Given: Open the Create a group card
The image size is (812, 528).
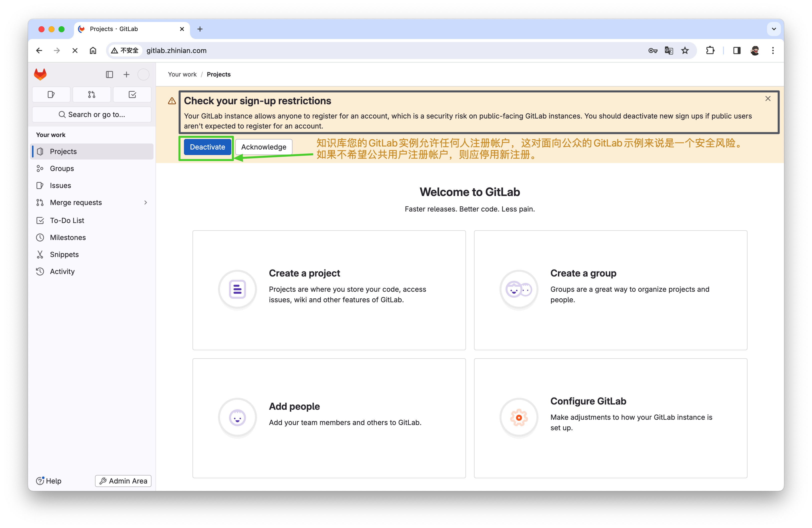Looking at the screenshot, I should coord(610,290).
